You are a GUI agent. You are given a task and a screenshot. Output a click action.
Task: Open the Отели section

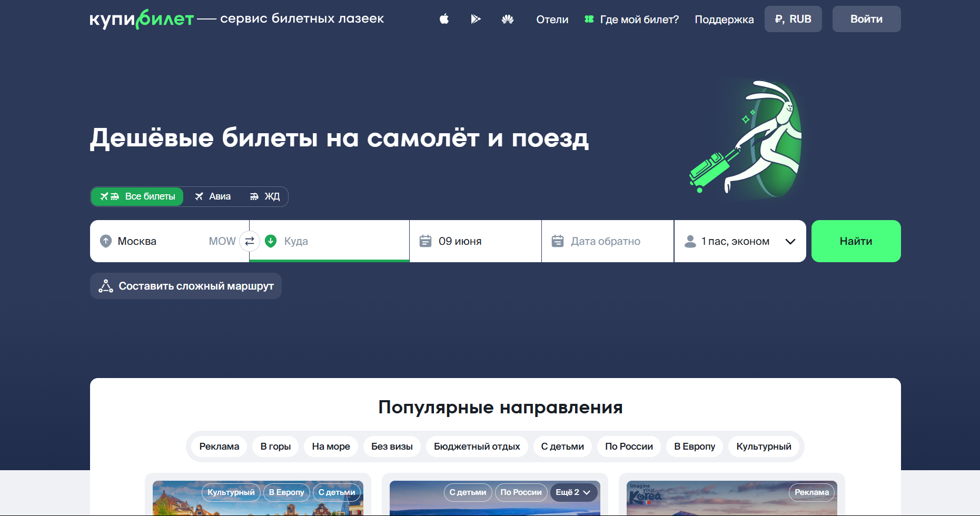click(552, 19)
